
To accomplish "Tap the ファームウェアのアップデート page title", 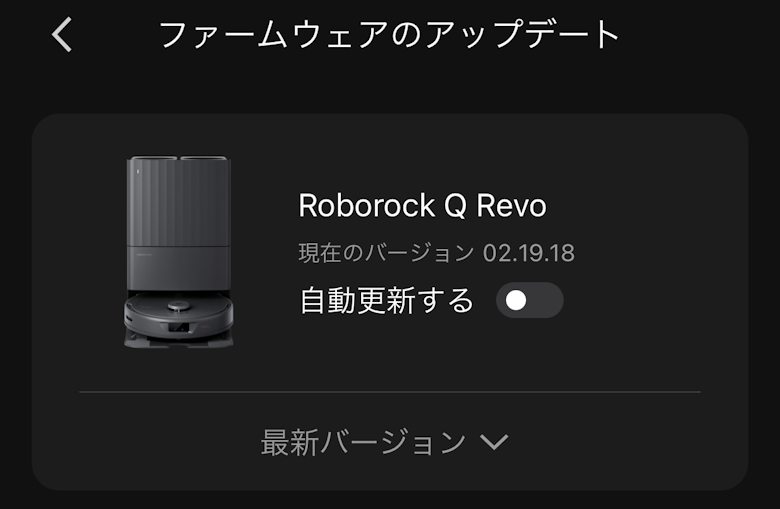I will 389,34.
